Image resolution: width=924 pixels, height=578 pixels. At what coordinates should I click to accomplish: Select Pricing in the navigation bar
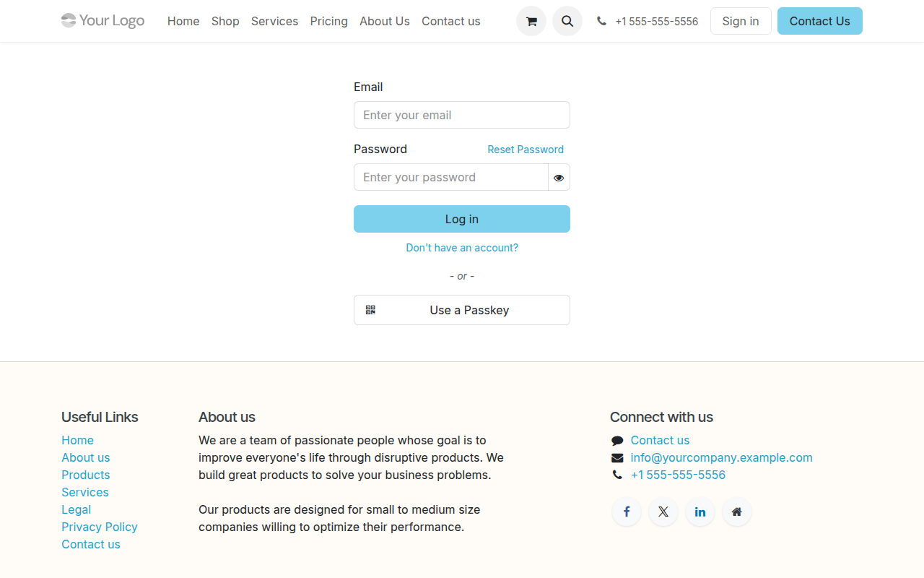[x=328, y=21]
